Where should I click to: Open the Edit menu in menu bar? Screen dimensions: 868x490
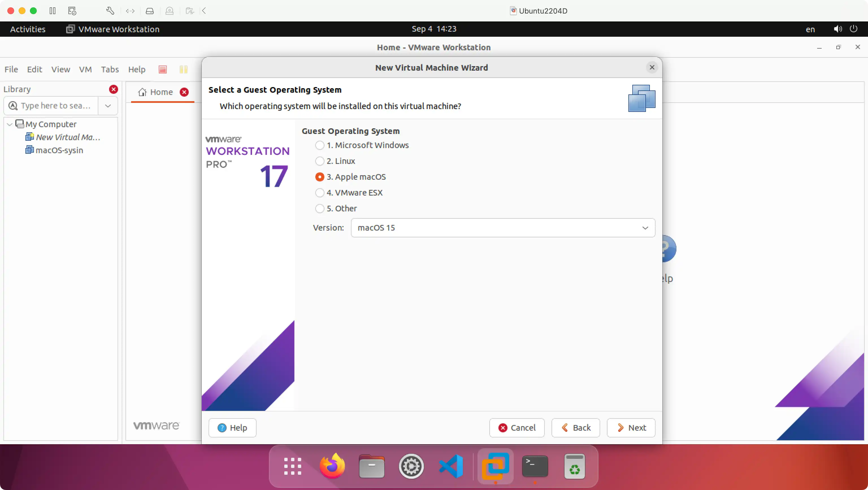pos(34,69)
